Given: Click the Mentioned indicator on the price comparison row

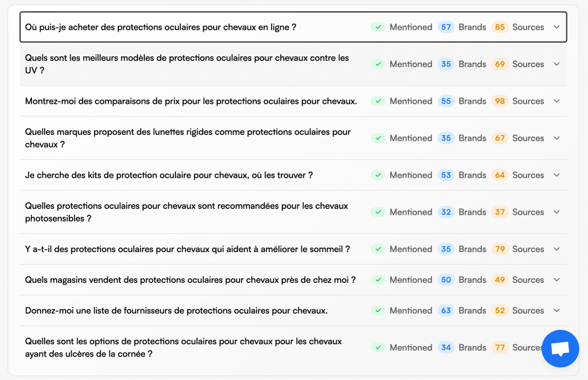Looking at the screenshot, I should pos(411,101).
